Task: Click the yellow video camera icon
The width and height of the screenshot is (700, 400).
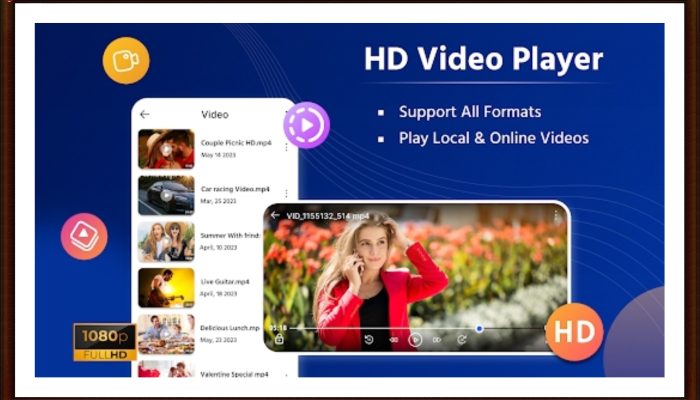Action: pos(126,60)
